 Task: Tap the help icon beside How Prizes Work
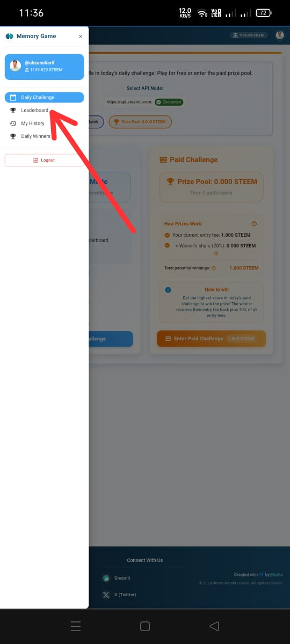click(x=254, y=224)
